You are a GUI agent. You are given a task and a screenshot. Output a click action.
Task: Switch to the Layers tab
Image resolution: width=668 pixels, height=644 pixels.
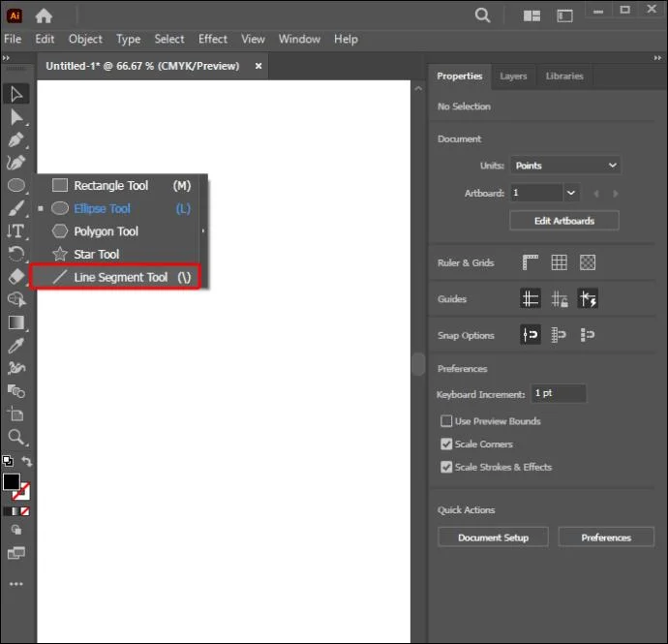tap(513, 76)
